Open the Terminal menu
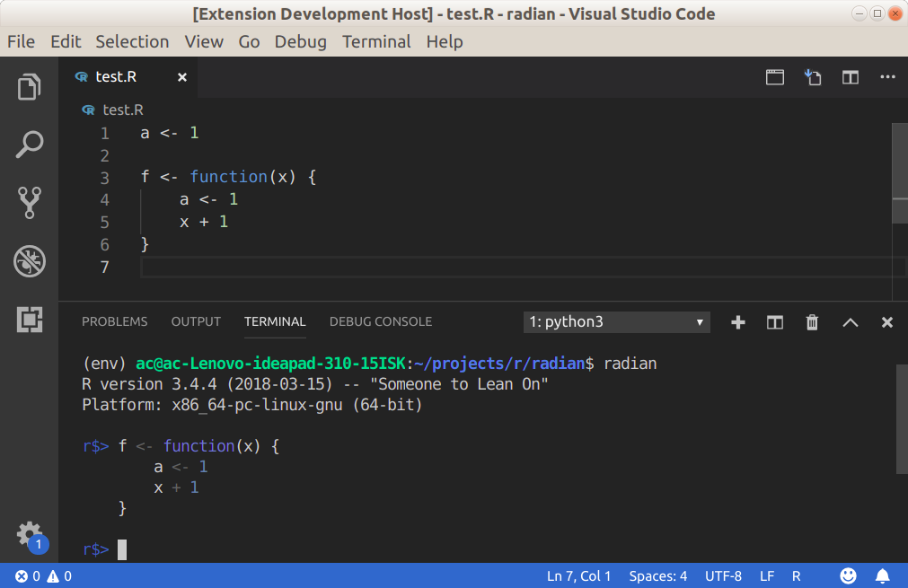908x588 pixels. pyautogui.click(x=376, y=41)
